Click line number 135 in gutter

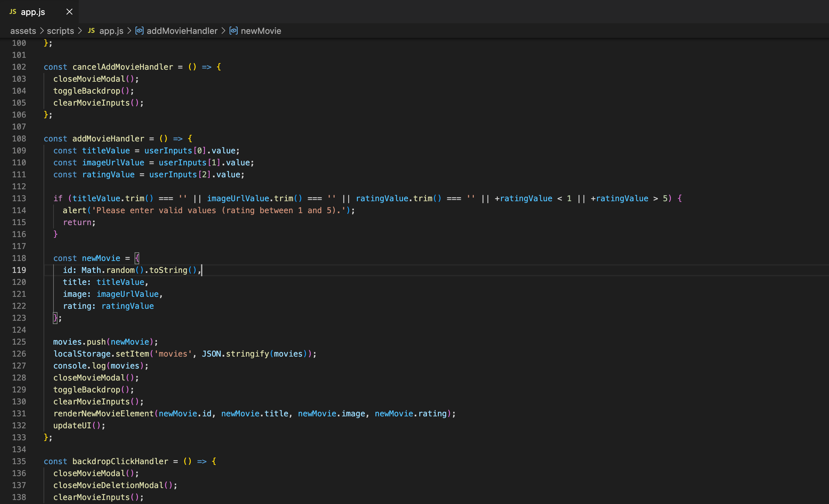click(x=19, y=461)
